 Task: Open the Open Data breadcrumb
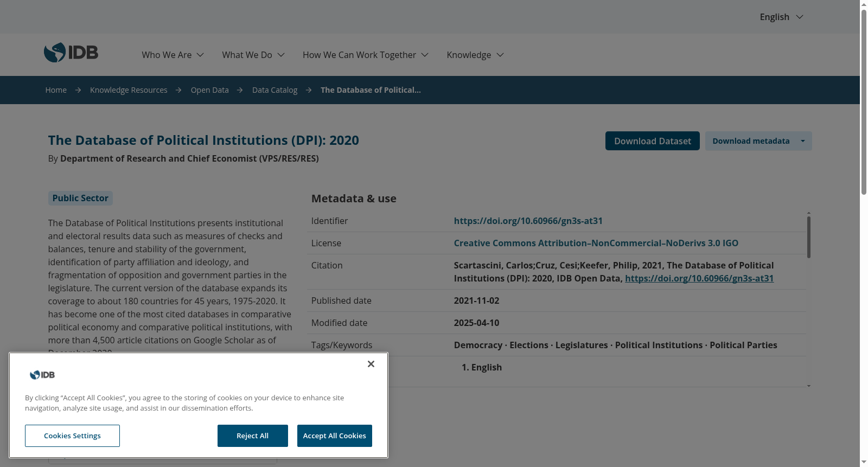coord(209,90)
